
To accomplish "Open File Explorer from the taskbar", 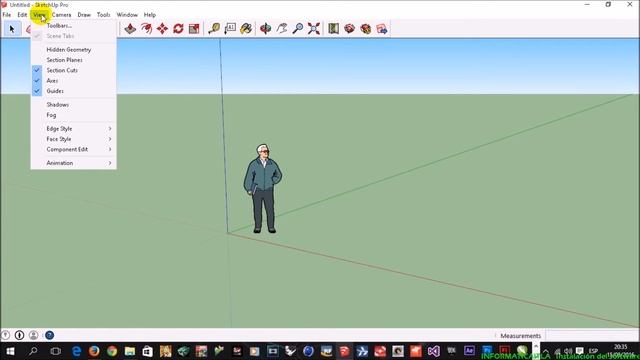I will [x=130, y=351].
